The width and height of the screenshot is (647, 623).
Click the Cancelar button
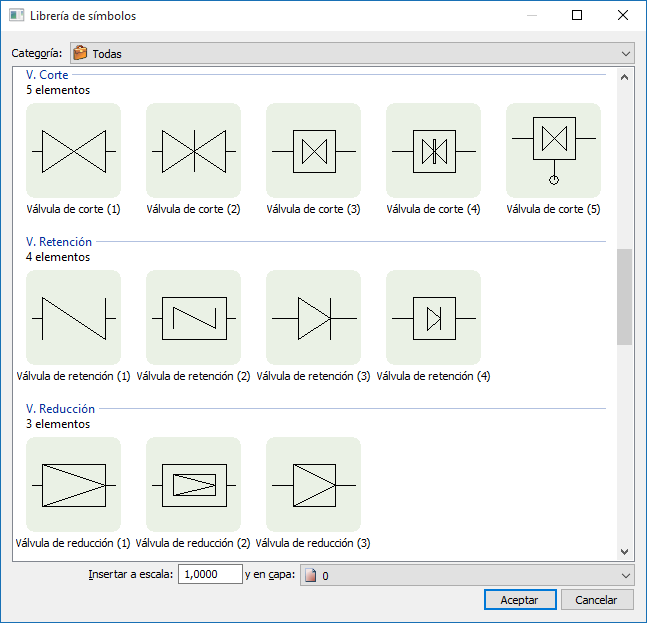pos(597,600)
